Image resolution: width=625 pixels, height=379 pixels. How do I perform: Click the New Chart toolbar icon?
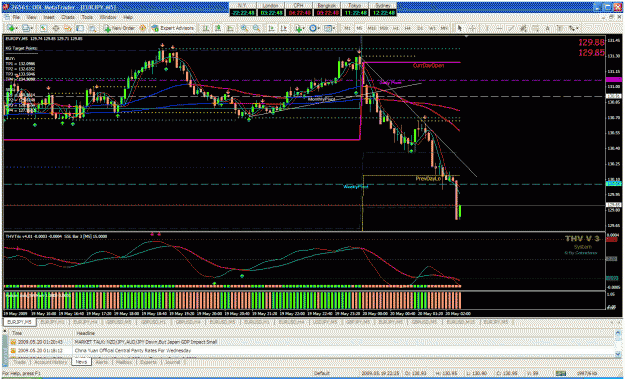click(12, 28)
